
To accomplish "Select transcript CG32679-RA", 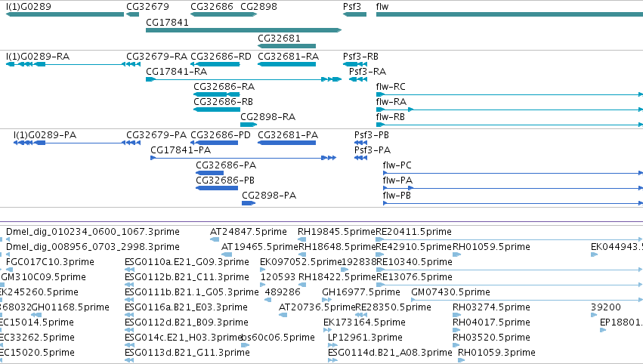I will [x=131, y=64].
